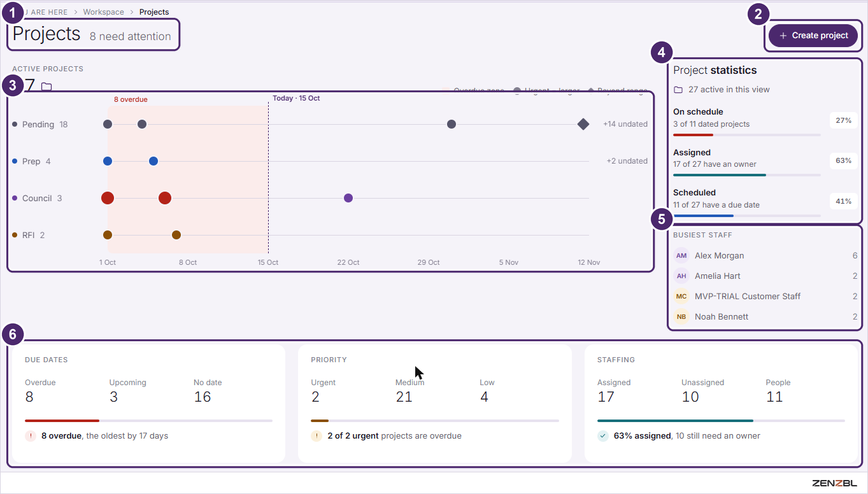Open Alex Morgan in Busiest Staff

click(765, 255)
